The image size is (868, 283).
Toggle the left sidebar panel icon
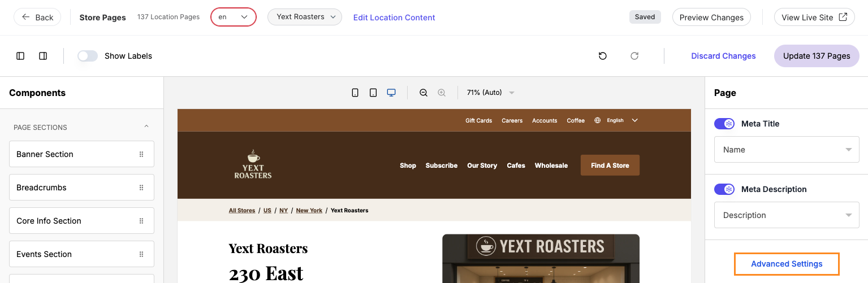[x=20, y=56]
